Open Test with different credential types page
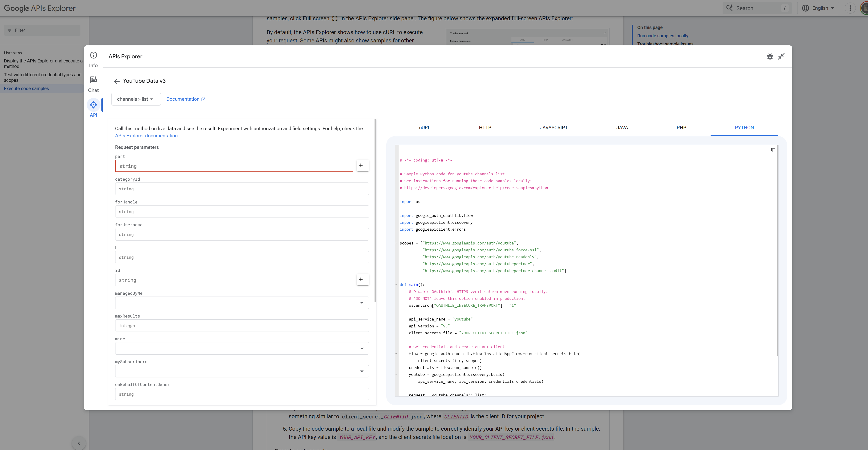 click(42, 77)
